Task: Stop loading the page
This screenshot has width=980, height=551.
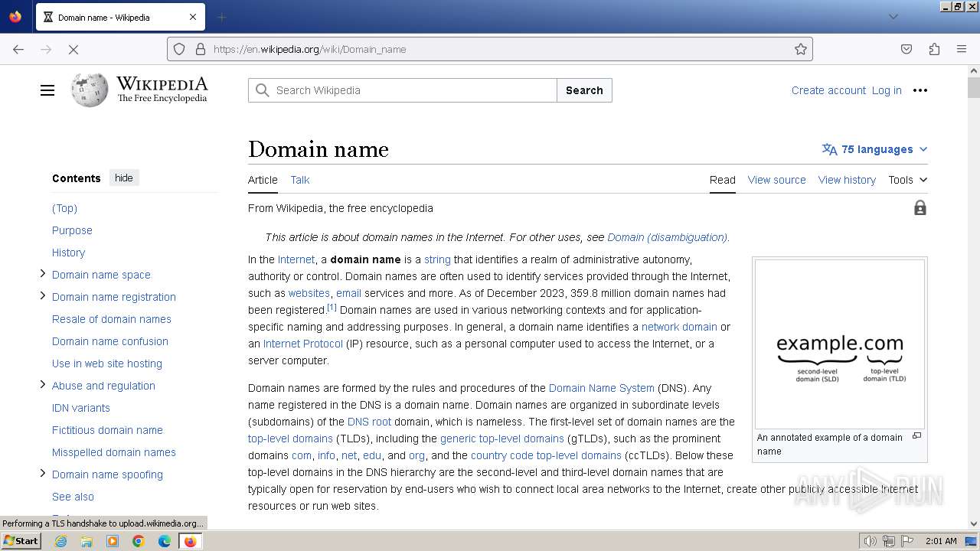Action: click(73, 49)
